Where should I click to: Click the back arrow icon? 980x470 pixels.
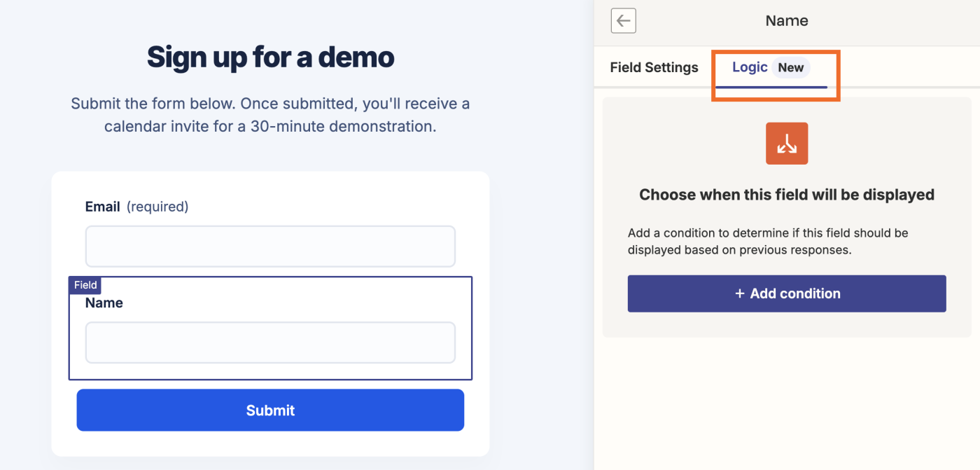point(623,21)
